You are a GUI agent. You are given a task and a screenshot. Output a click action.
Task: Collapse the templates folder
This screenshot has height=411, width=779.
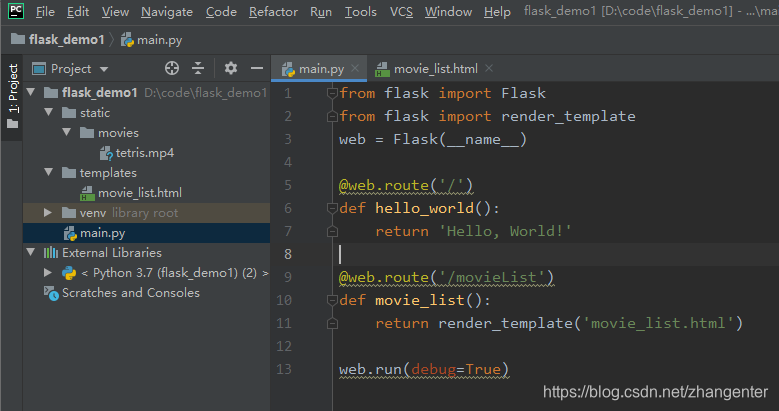(49, 172)
